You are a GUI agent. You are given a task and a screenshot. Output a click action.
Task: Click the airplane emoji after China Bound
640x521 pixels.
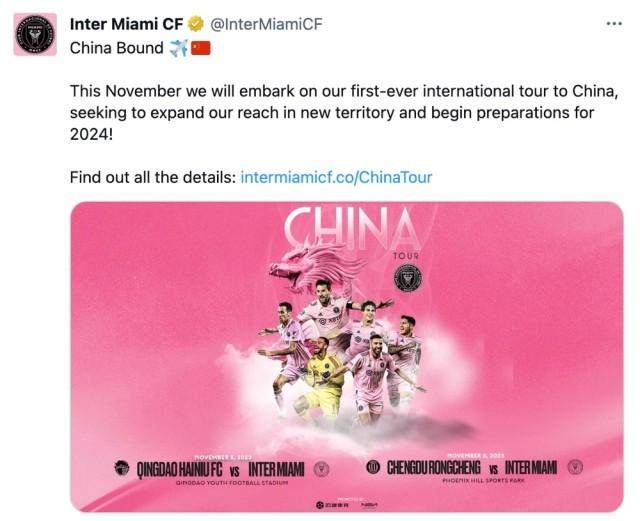(178, 47)
